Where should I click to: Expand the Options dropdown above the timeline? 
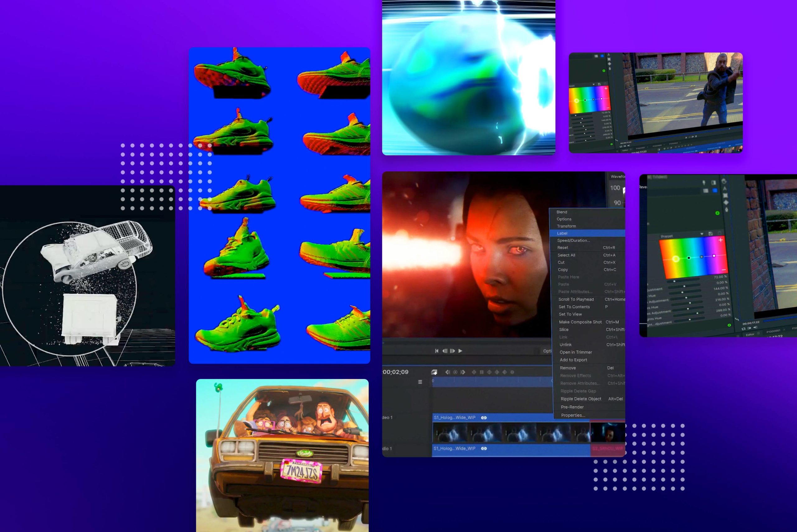(x=547, y=351)
